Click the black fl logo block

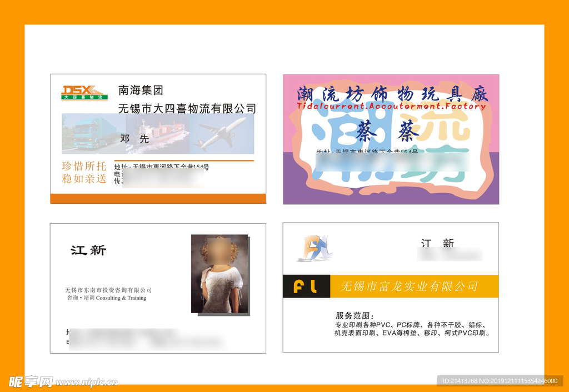306,287
